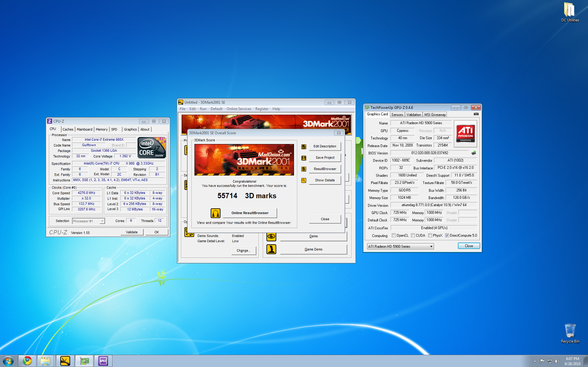Open the File menu in 3DMark2001
Screen dimensions: 588x367
coord(182,109)
